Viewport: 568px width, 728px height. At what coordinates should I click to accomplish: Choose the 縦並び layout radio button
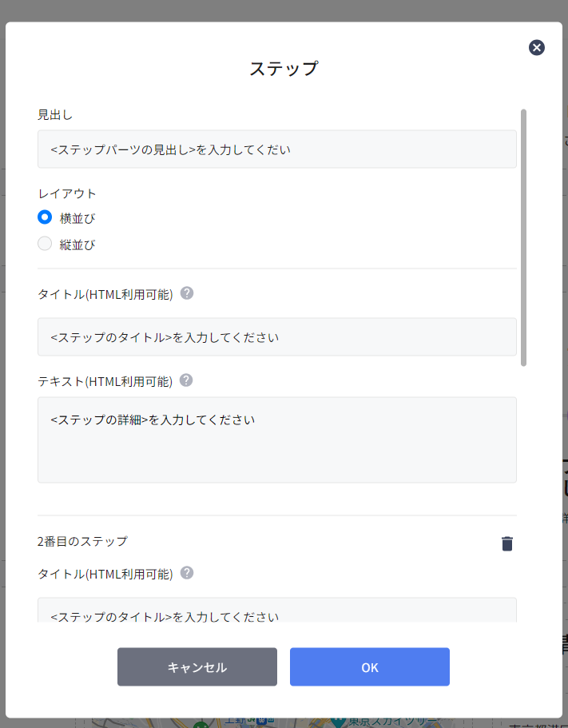[46, 244]
